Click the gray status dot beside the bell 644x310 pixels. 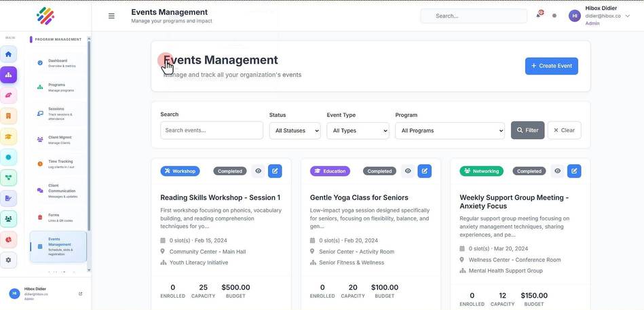point(554,16)
